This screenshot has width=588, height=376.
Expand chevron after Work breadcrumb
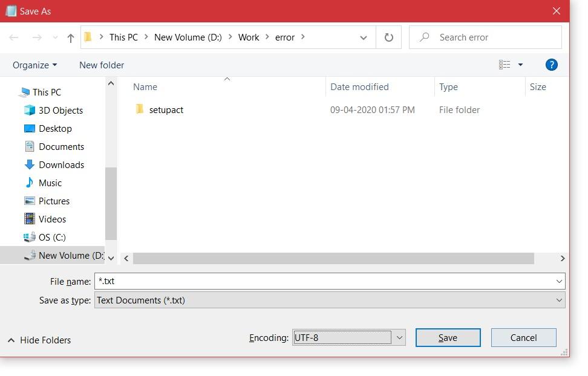267,37
